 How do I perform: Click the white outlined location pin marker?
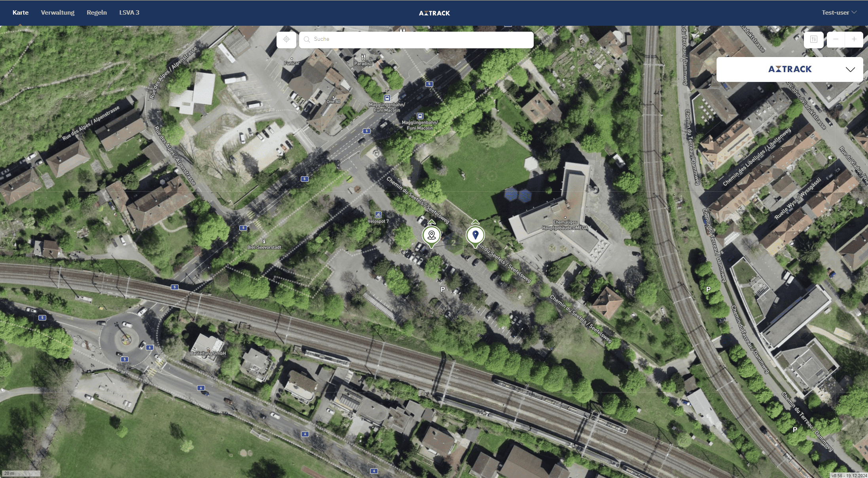click(432, 235)
